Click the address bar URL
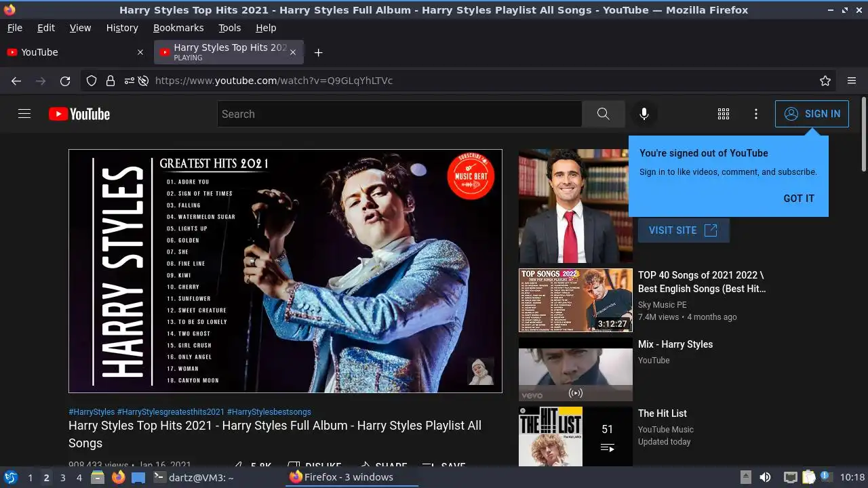This screenshot has height=488, width=868. pos(274,81)
